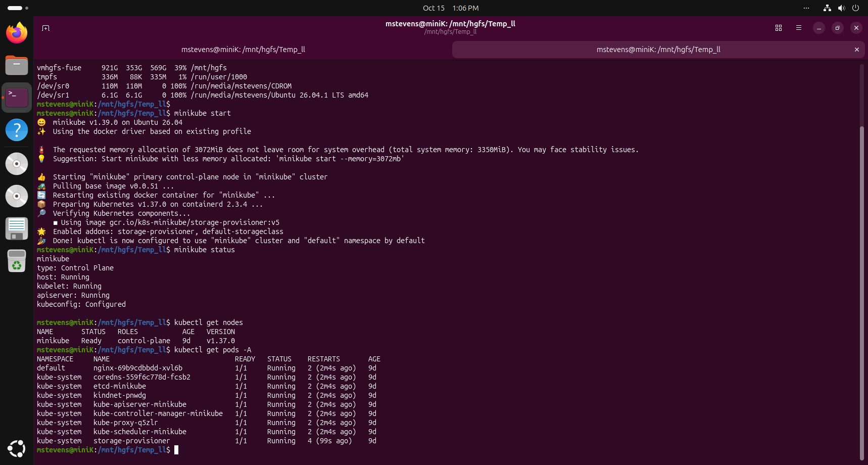868x465 pixels.
Task: Add a new terminal tab
Action: [45, 28]
